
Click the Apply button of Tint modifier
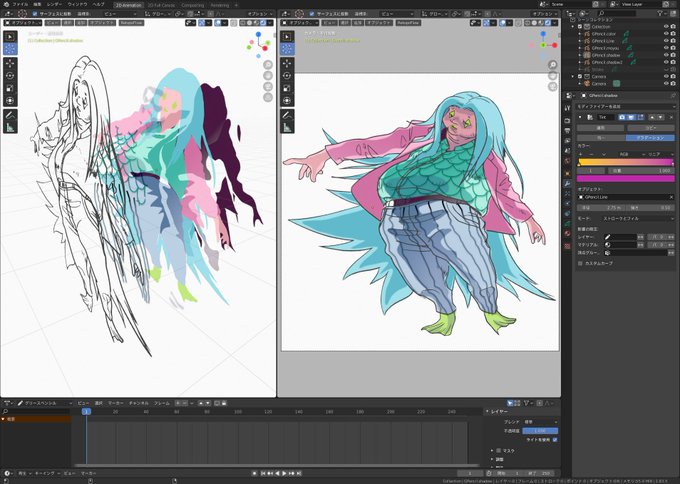point(601,128)
